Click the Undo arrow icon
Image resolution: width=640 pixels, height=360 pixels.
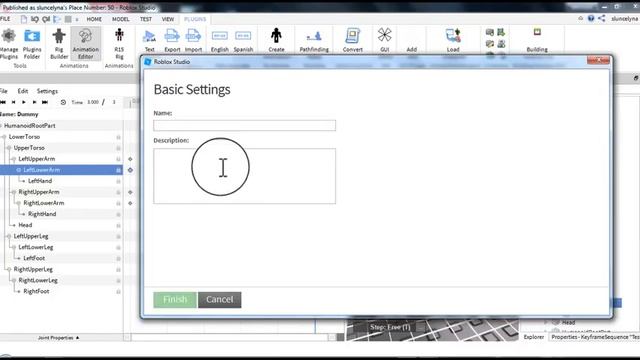tap(35, 19)
